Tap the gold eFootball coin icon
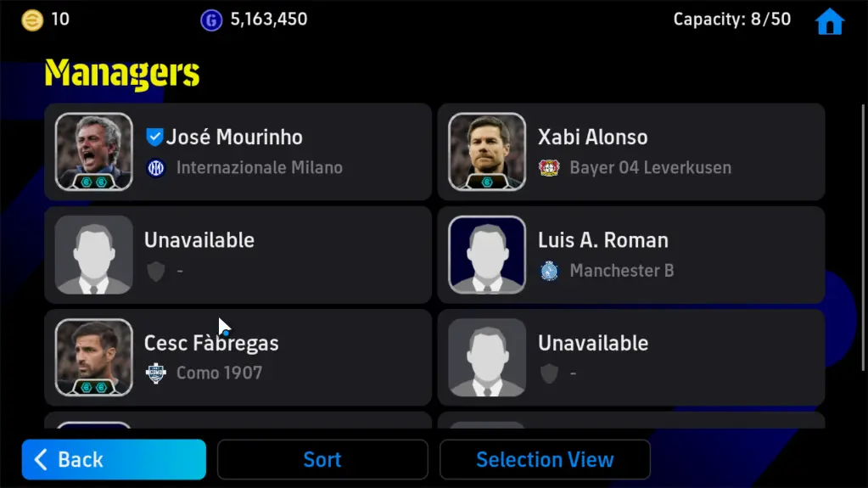This screenshot has height=488, width=868. [x=32, y=20]
